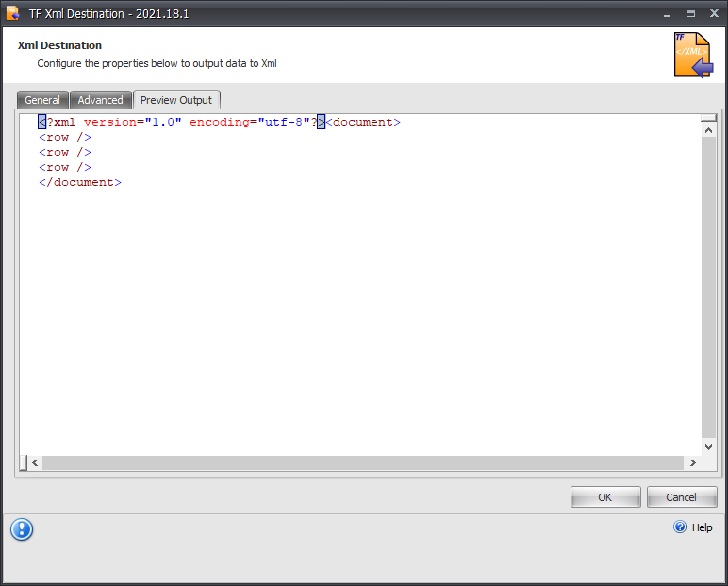Click the horizontal split handle at scrollbar left

(x=24, y=462)
